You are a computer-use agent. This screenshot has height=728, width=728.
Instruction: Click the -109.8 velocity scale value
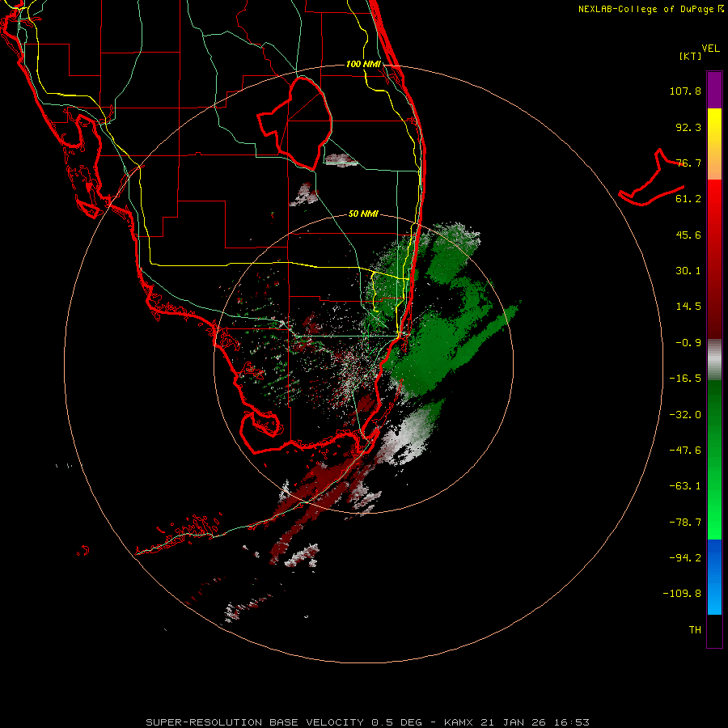682,594
